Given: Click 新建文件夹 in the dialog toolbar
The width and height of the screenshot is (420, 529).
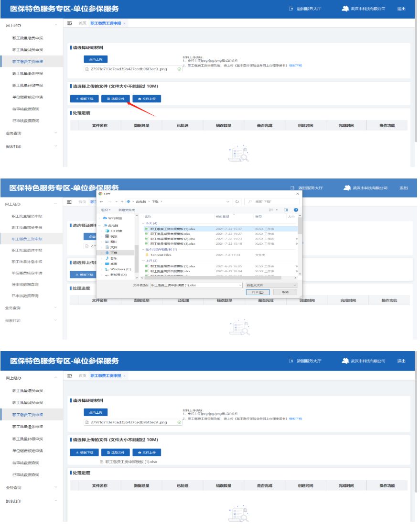Looking at the screenshot, I should tap(127, 210).
